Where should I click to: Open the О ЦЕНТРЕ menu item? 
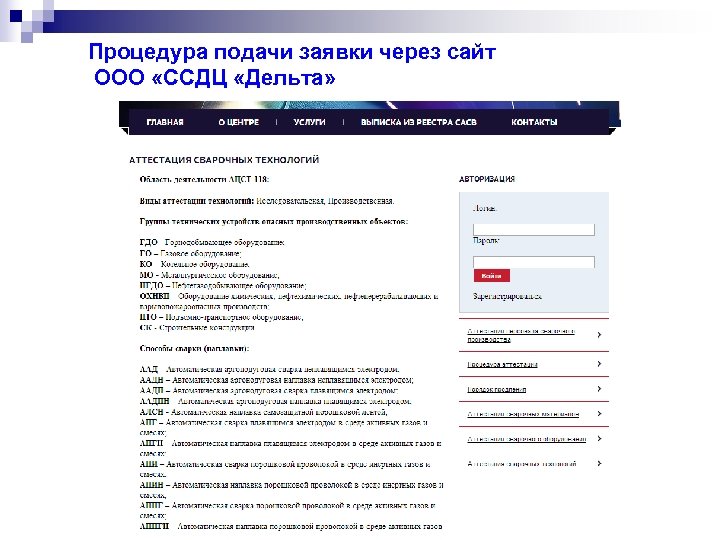[239, 122]
